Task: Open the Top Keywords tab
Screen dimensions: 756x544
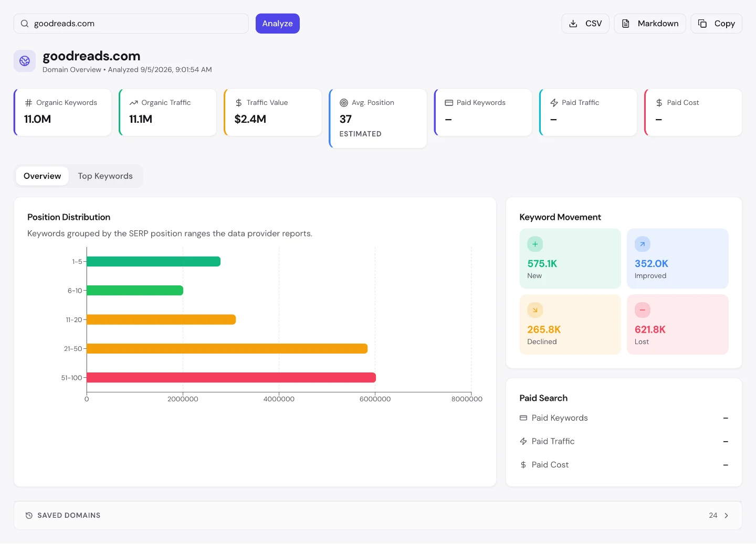Action: pos(106,176)
